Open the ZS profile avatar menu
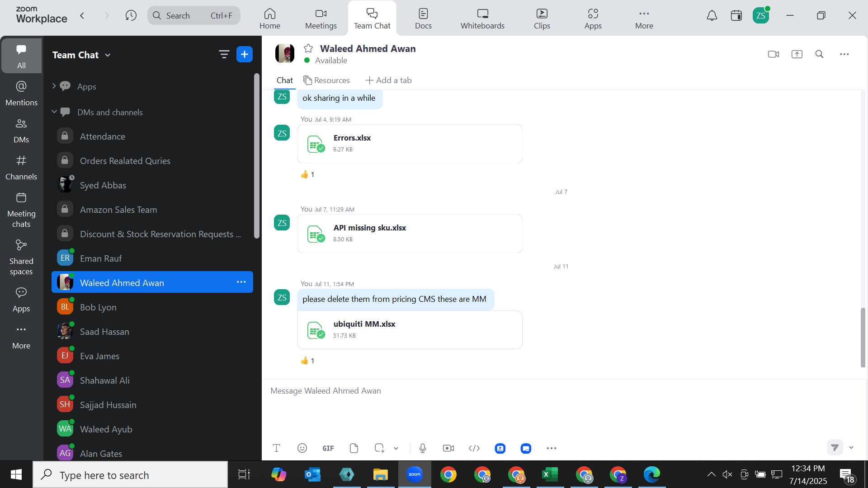Screen dimensions: 868x488 [x=761, y=16]
